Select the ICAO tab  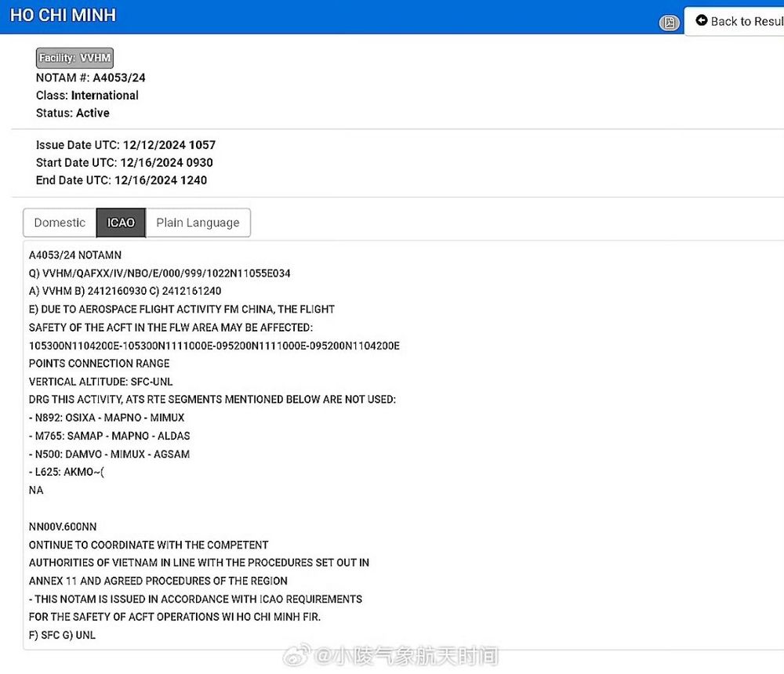(x=121, y=223)
